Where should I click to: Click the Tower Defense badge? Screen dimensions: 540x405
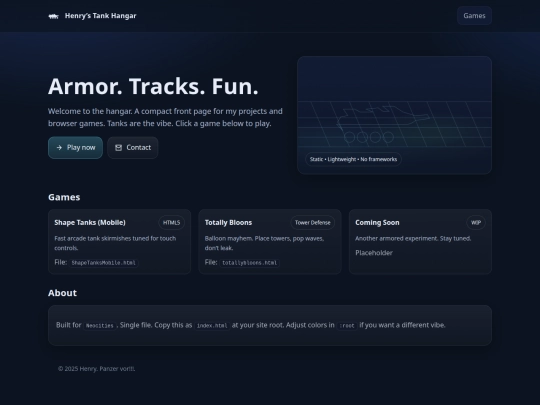[x=313, y=222]
